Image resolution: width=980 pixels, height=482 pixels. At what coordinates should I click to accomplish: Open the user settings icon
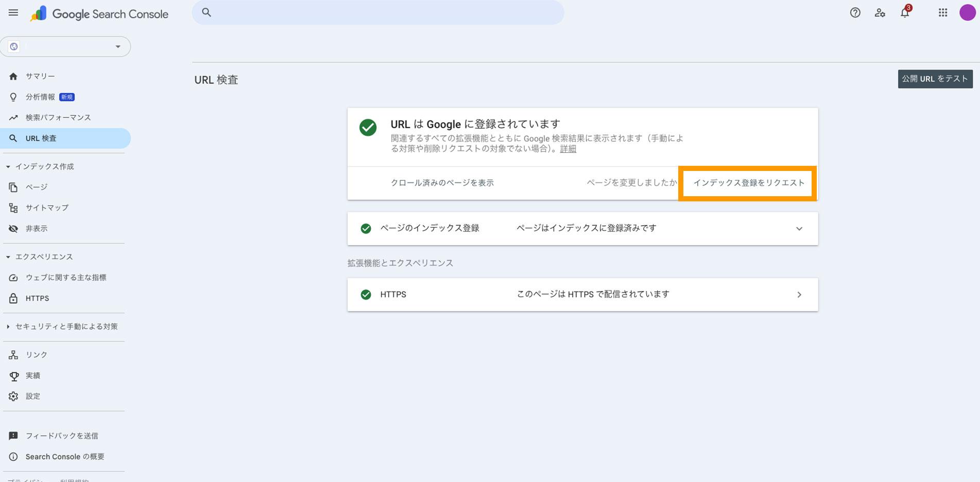[x=880, y=13]
